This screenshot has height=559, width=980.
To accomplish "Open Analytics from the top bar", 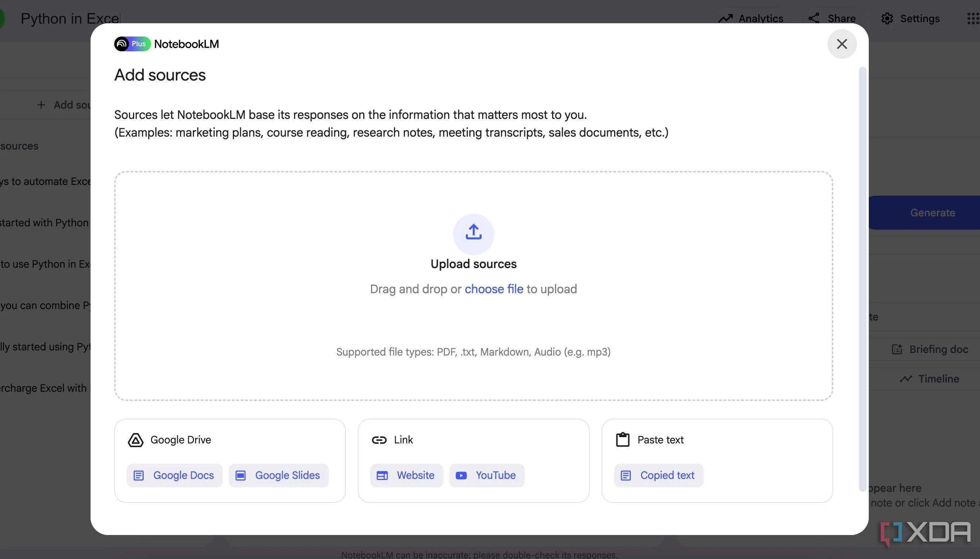I will 751,18.
